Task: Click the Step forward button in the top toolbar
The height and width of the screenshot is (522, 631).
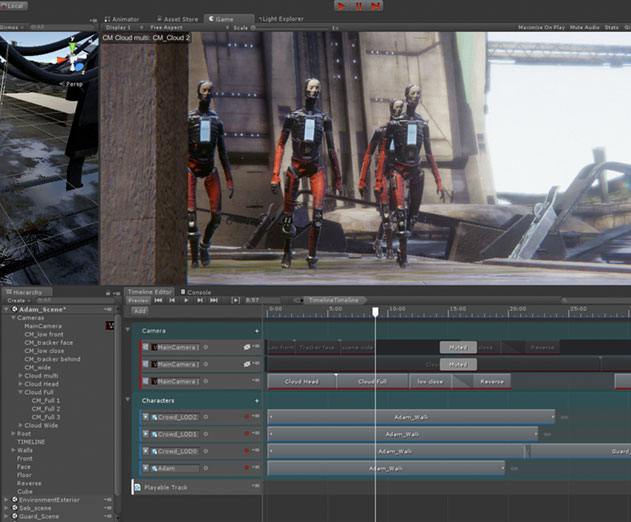Action: pyautogui.click(x=375, y=6)
